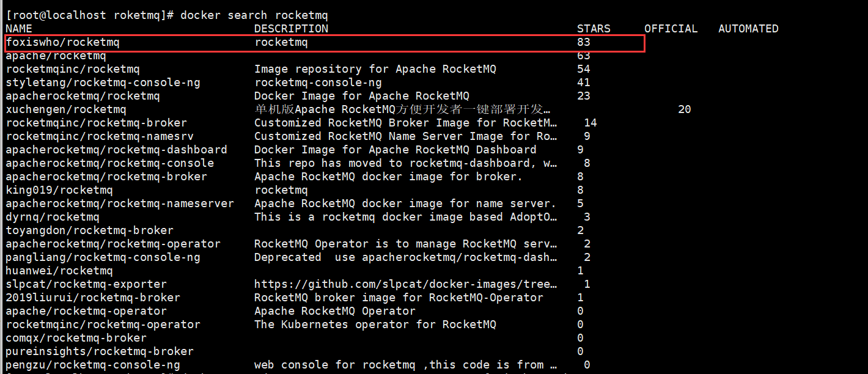Select huanwei/rocketmq image name
This screenshot has width=868, height=374.
pos(59,271)
